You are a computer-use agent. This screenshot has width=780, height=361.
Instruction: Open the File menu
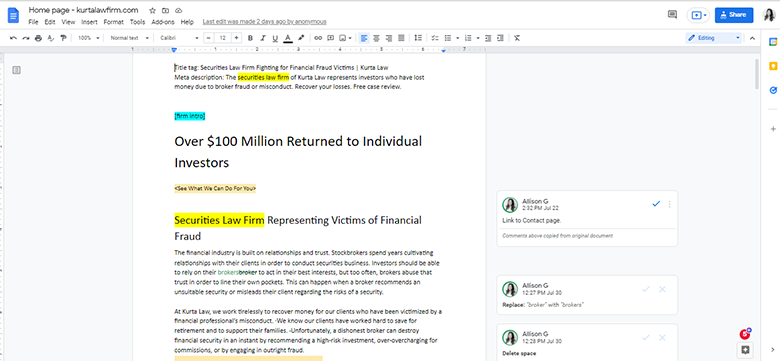point(33,22)
